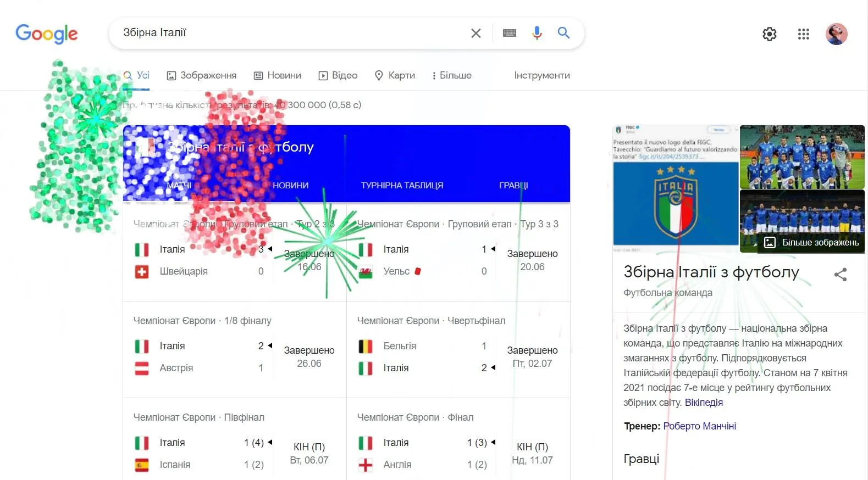Switch to Новини search tab
The image size is (868, 480).
[278, 75]
